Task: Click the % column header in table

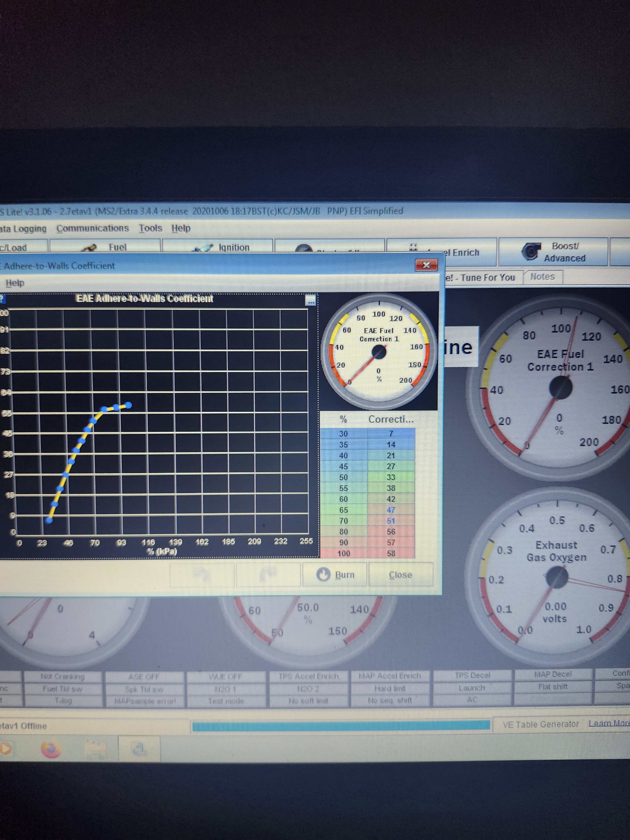Action: [x=344, y=419]
